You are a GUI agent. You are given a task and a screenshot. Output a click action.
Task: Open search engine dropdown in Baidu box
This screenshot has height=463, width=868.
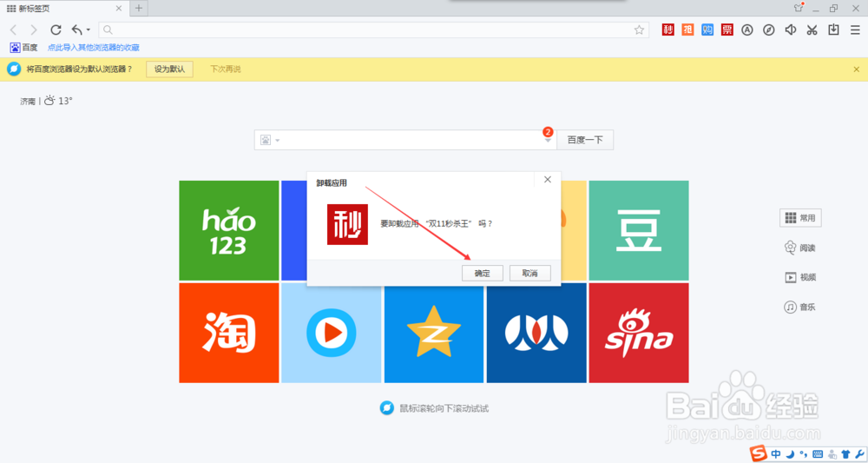pyautogui.click(x=270, y=140)
